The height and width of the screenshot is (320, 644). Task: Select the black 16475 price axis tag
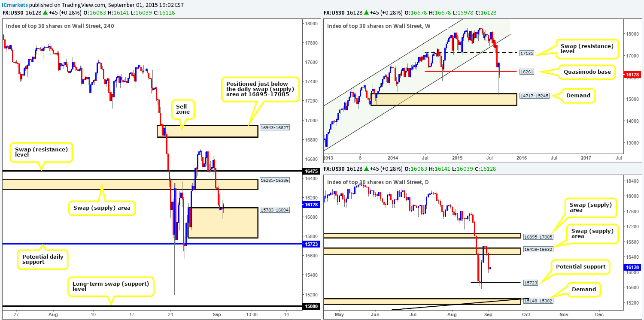pyautogui.click(x=310, y=171)
